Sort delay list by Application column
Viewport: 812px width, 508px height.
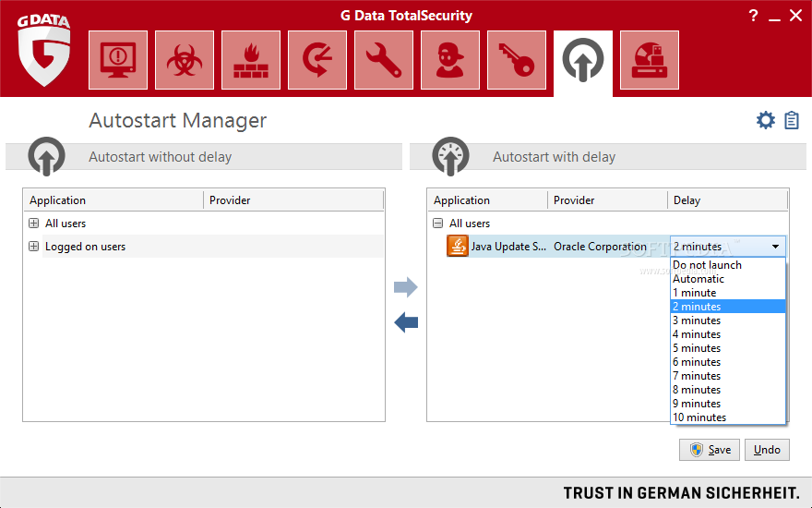(x=487, y=200)
